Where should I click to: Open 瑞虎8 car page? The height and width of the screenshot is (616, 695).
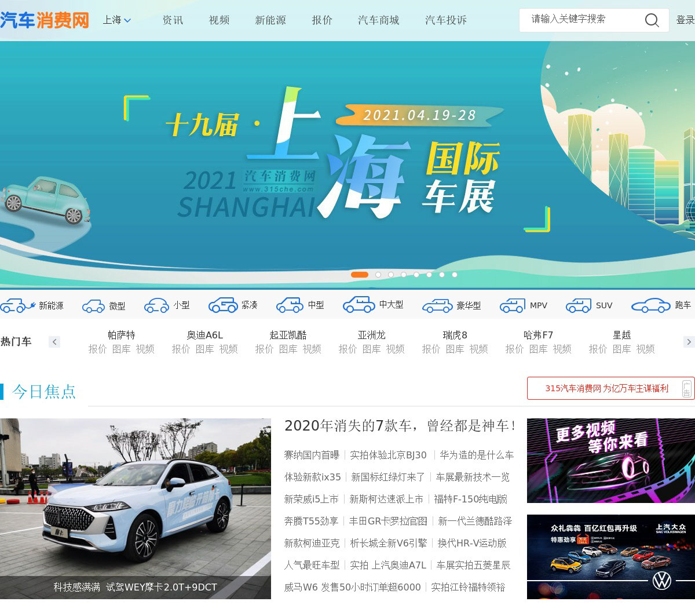[455, 335]
